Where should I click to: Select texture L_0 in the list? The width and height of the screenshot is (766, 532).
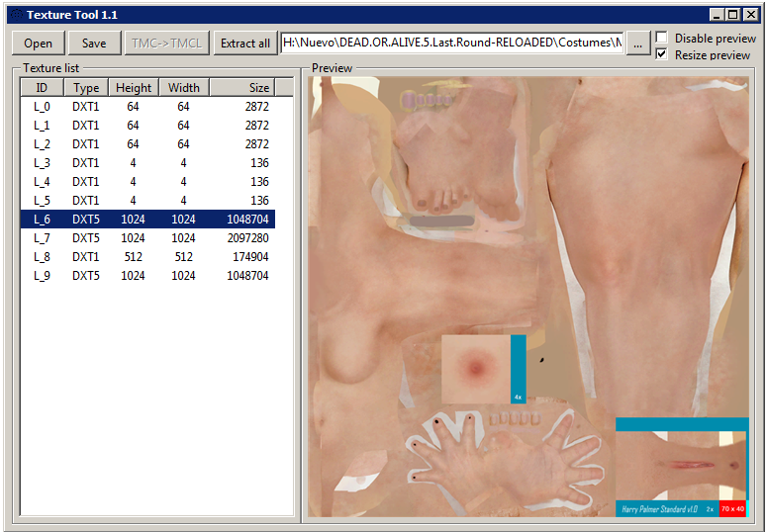(x=43, y=107)
